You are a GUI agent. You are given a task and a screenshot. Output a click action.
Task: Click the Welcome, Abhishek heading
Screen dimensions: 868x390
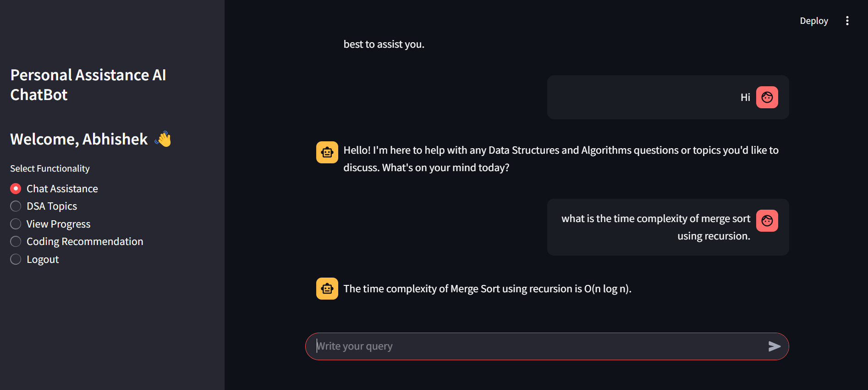point(79,139)
